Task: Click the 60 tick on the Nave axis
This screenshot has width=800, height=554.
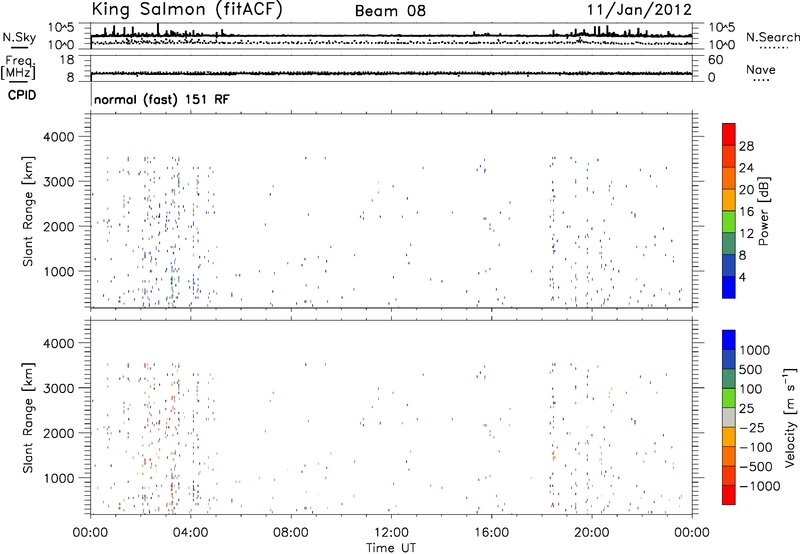Action: [715, 60]
